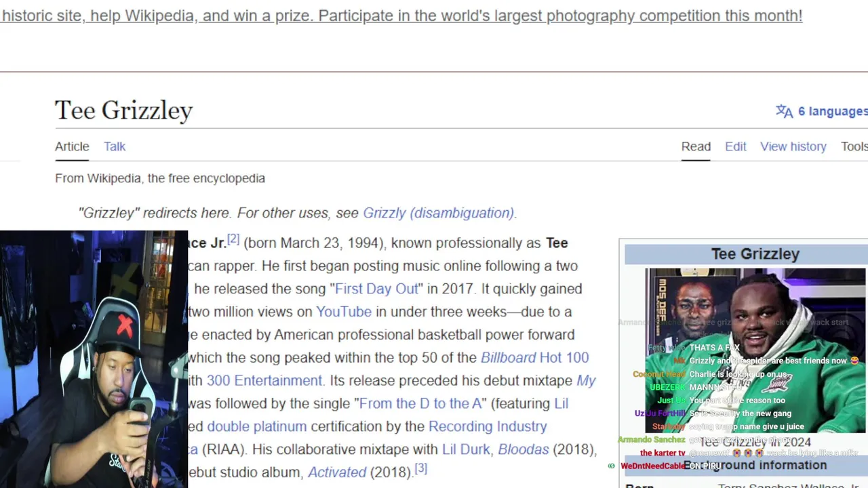
Task: Follow the double platinum link
Action: (257, 427)
